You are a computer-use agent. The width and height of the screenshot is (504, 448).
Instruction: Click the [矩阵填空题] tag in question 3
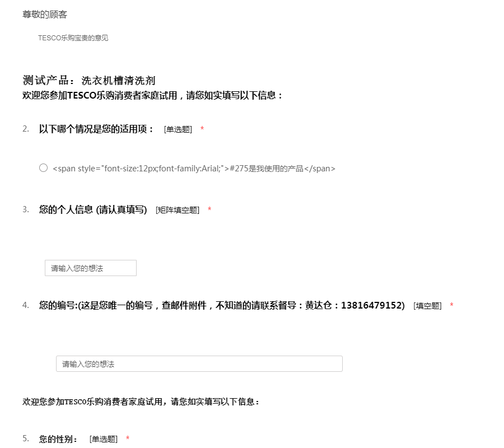click(x=178, y=211)
